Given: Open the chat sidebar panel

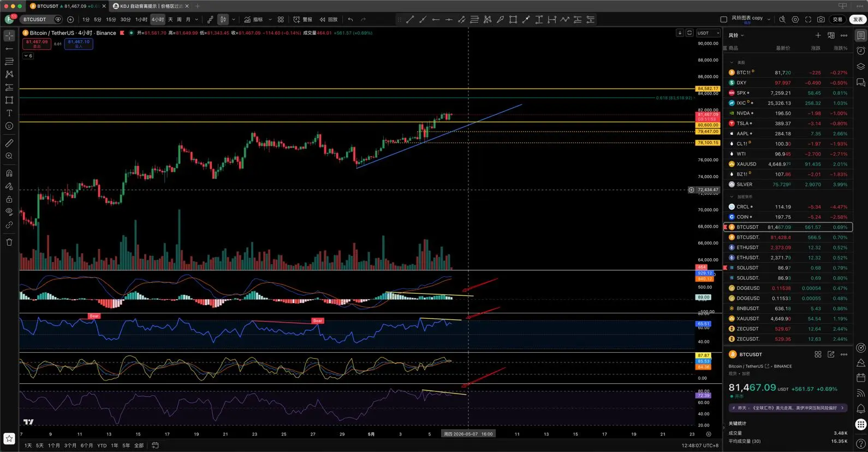Looking at the screenshot, I should point(861,82).
